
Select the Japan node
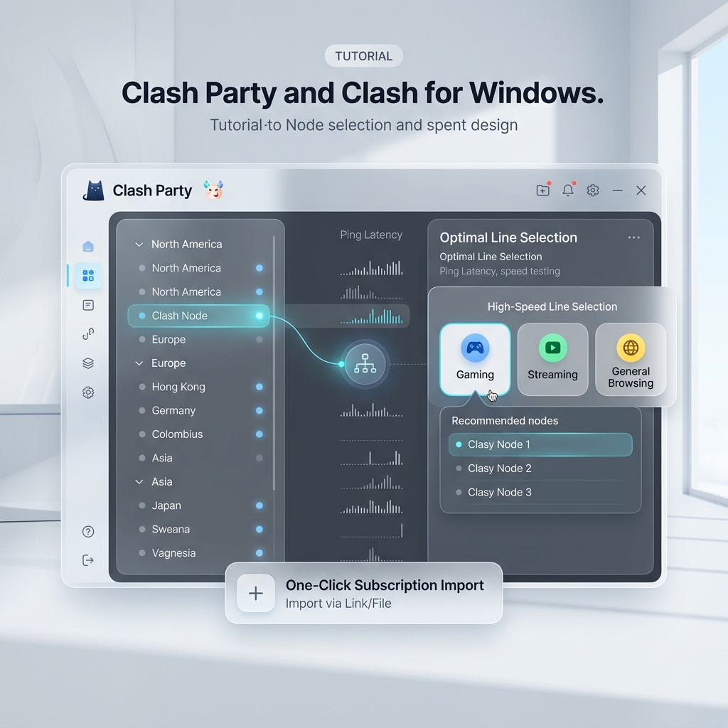pyautogui.click(x=199, y=505)
